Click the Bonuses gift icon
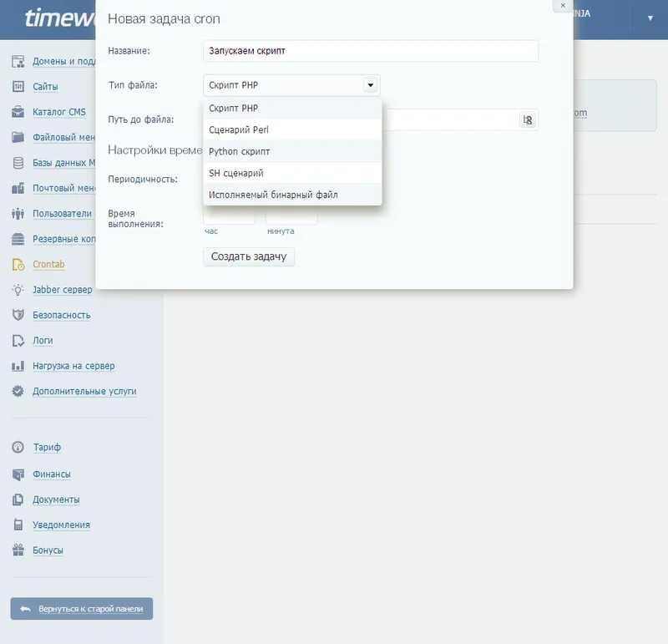The height and width of the screenshot is (644, 668). tap(18, 550)
